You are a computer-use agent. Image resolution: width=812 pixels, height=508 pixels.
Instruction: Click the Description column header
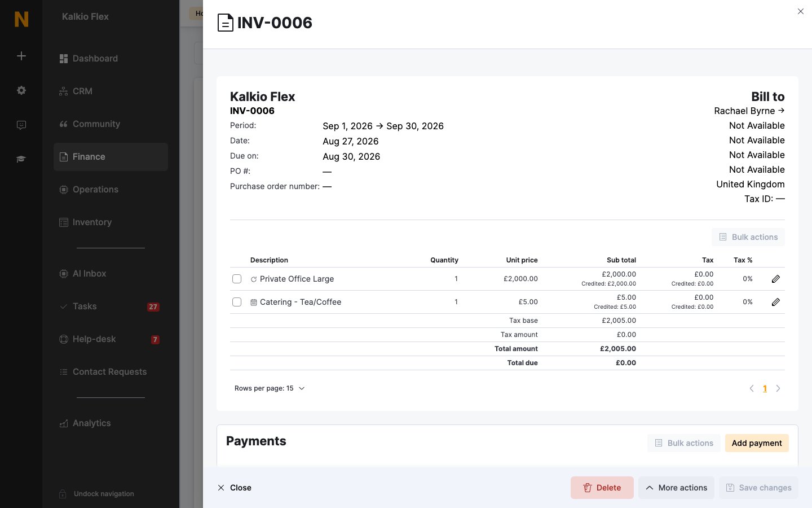[269, 260]
